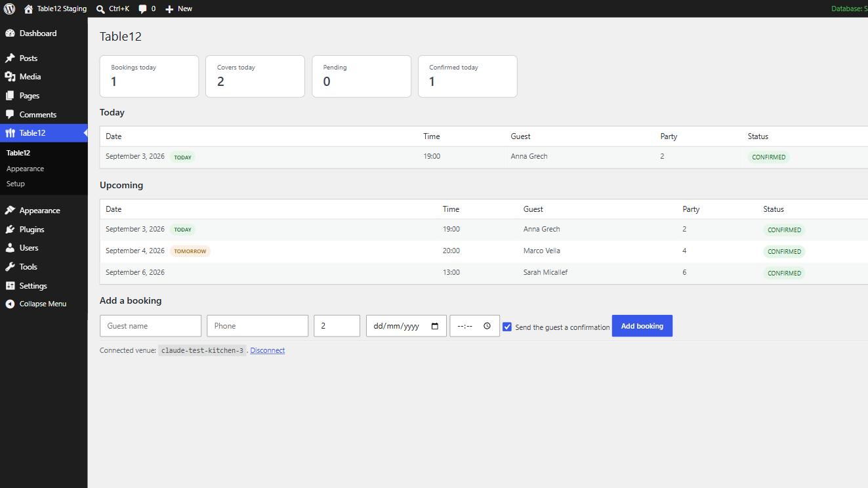Screen dimensions: 868x488
Task: Click the Tools wrench icon
Action: pyautogui.click(x=10, y=267)
